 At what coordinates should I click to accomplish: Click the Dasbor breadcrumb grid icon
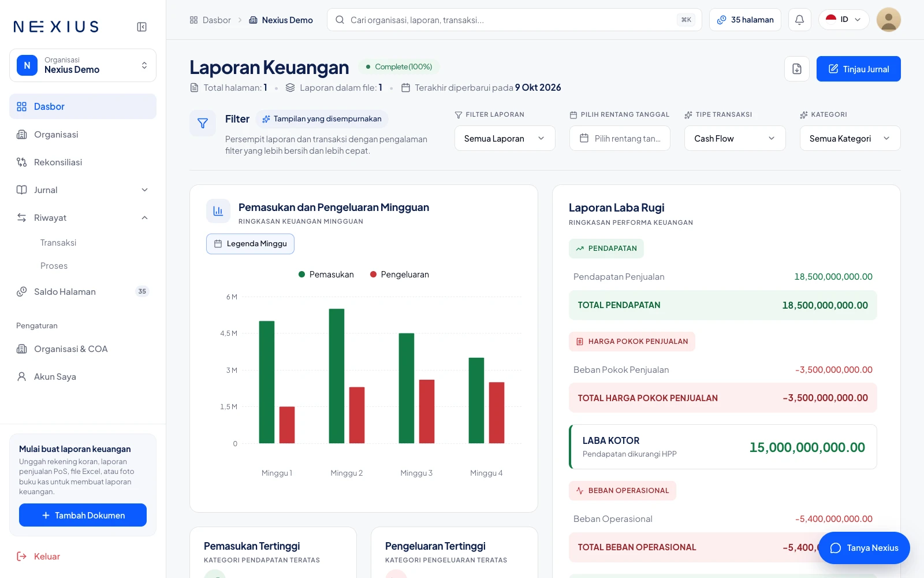click(193, 20)
